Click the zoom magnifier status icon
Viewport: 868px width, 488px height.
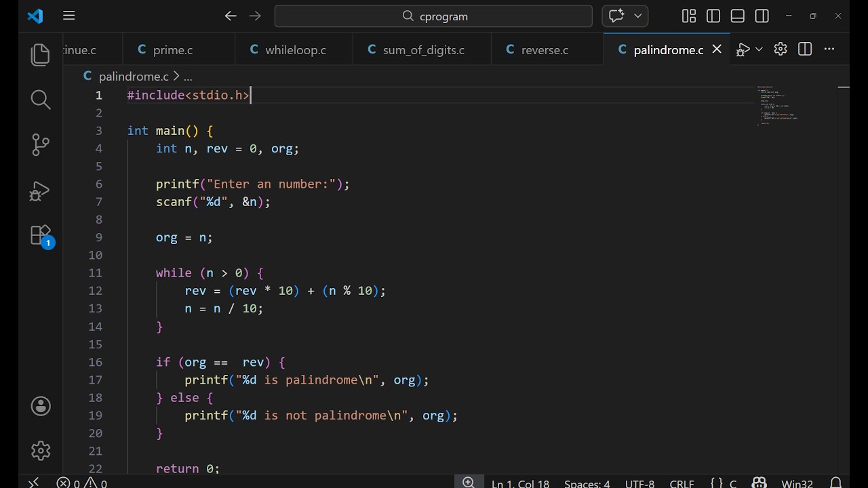pyautogui.click(x=469, y=483)
